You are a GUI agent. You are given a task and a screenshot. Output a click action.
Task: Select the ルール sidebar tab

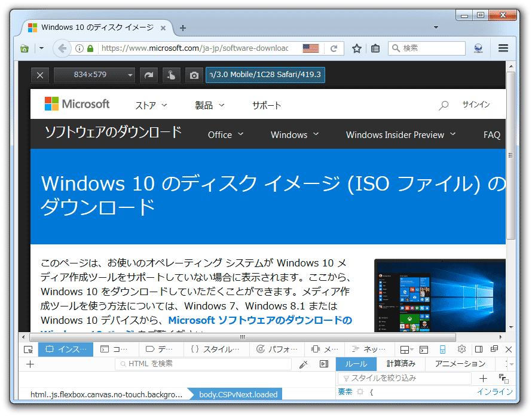click(356, 364)
